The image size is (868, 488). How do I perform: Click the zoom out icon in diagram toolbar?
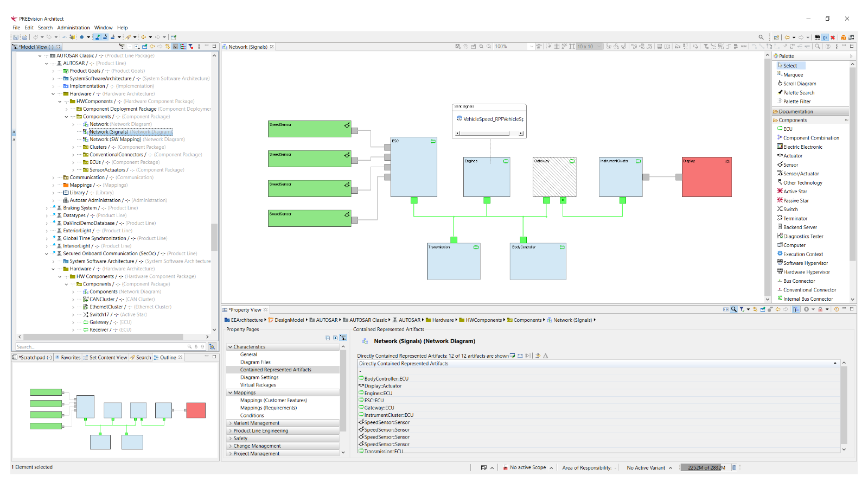(x=489, y=47)
